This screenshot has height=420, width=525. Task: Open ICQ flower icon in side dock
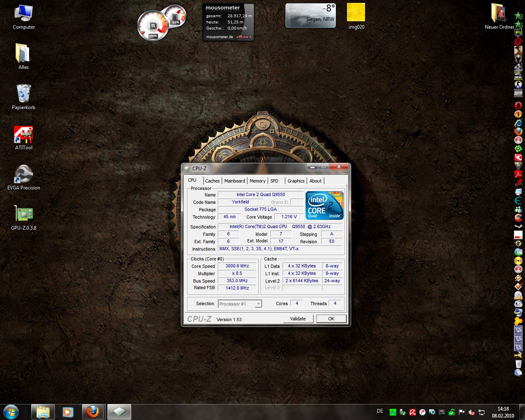pos(518,148)
